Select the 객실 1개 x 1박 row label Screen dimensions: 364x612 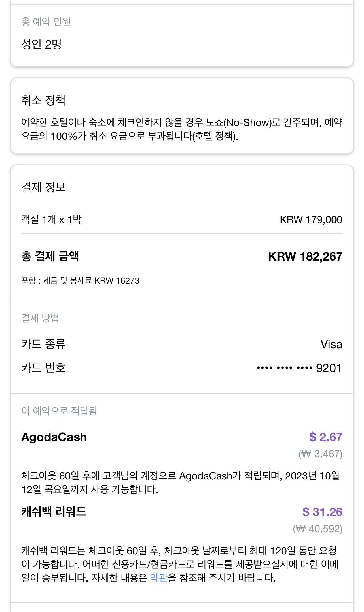pos(51,219)
